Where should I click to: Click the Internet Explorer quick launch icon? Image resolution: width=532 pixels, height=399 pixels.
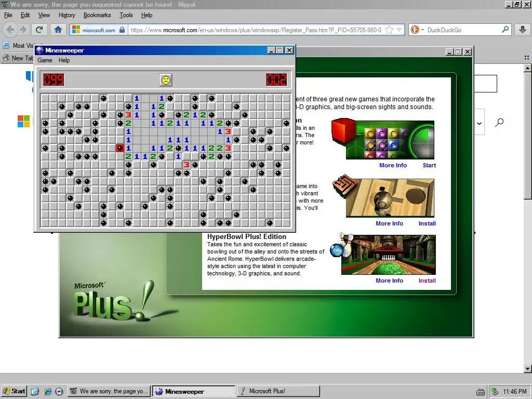(47, 391)
